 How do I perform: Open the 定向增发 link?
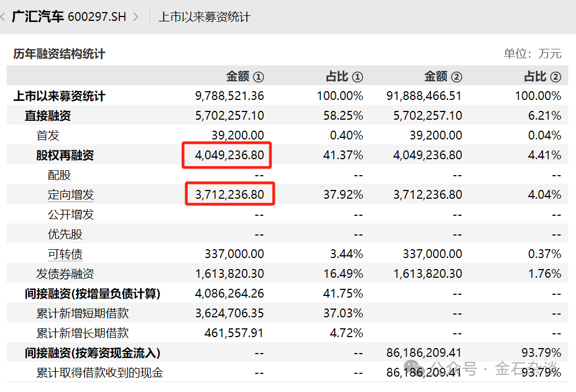(x=70, y=194)
